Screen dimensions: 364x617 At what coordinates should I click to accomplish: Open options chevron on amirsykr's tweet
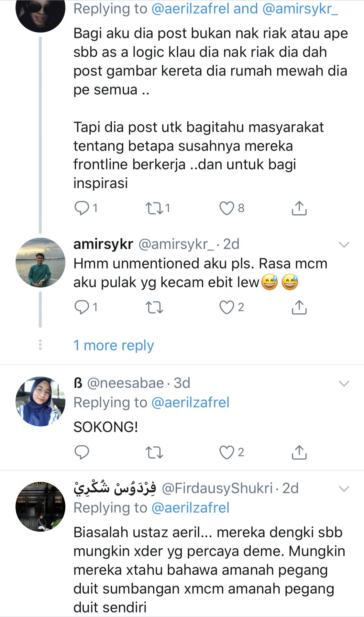pyautogui.click(x=344, y=245)
